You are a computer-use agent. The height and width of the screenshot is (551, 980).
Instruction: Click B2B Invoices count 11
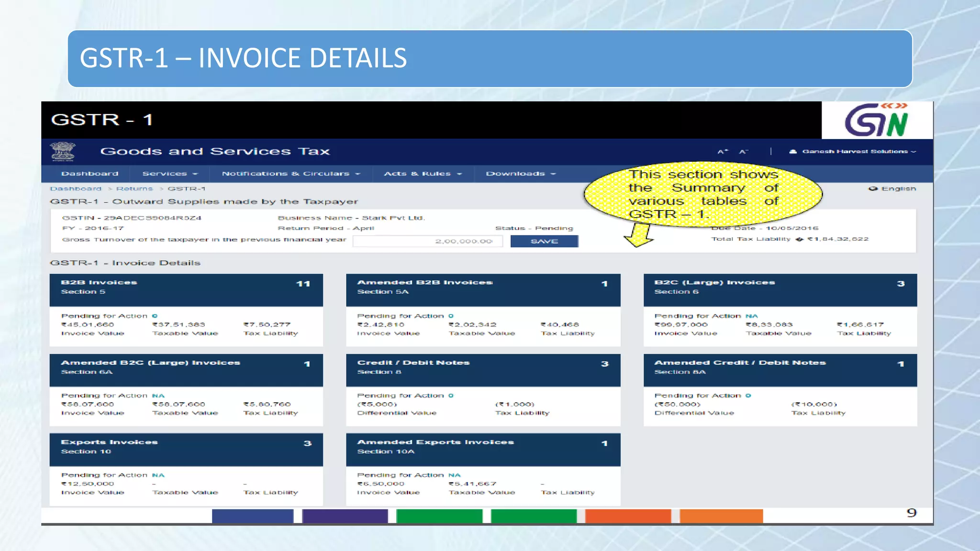click(303, 284)
